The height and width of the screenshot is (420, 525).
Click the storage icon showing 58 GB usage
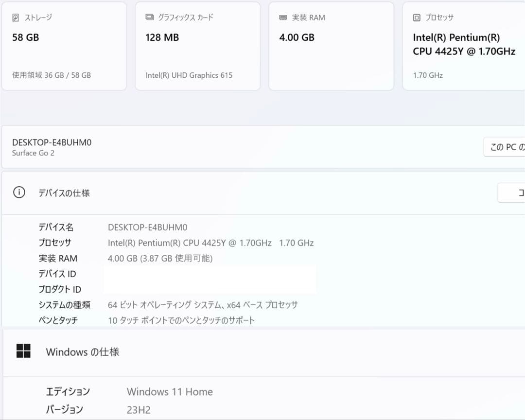click(15, 17)
